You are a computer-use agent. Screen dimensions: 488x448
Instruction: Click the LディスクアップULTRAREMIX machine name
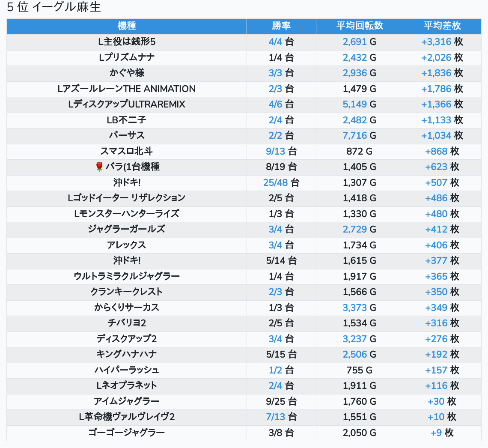pos(127,105)
